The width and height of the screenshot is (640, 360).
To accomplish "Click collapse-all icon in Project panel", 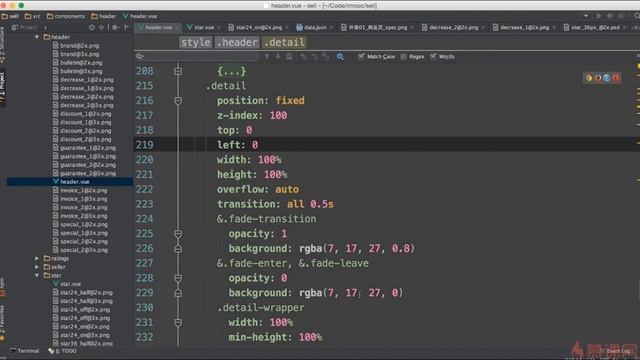I will point(102,27).
